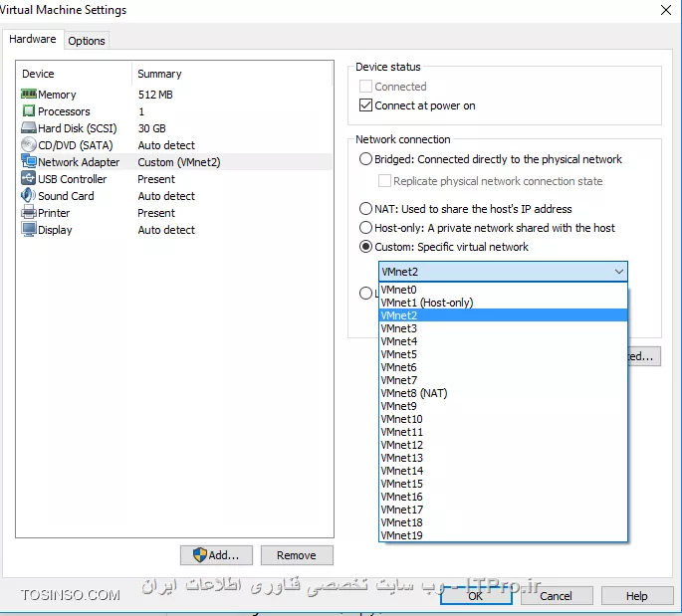Choose VMnet6 from the dropdown list
This screenshot has width=682, height=616.
[x=503, y=367]
